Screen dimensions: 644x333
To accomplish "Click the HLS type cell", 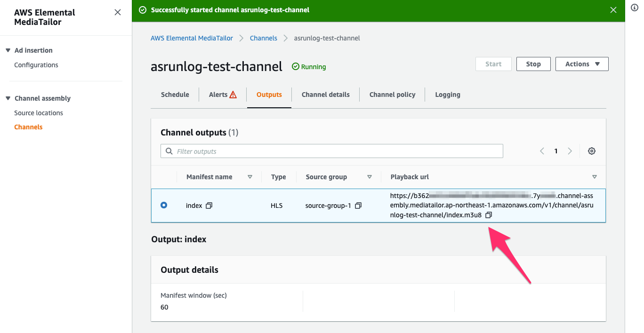I will point(277,206).
